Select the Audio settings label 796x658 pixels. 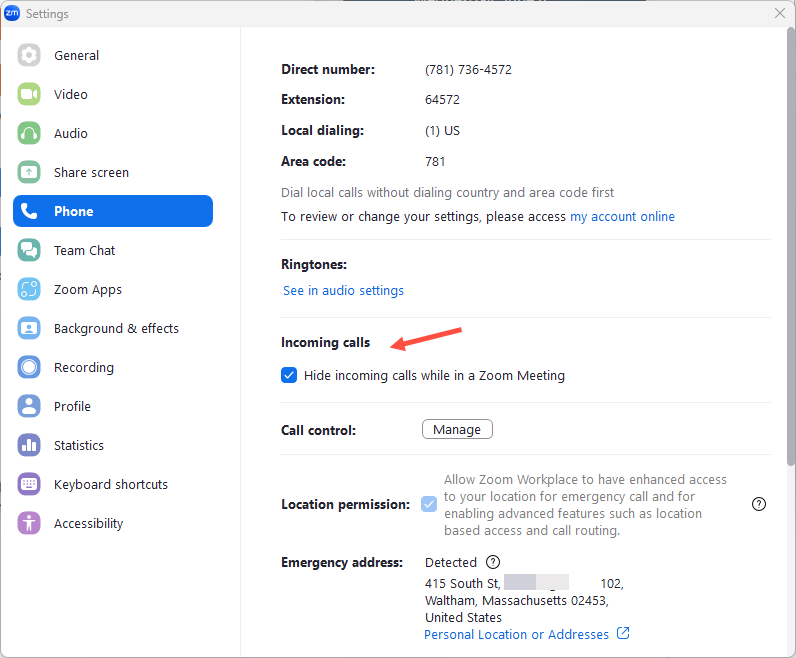click(71, 134)
